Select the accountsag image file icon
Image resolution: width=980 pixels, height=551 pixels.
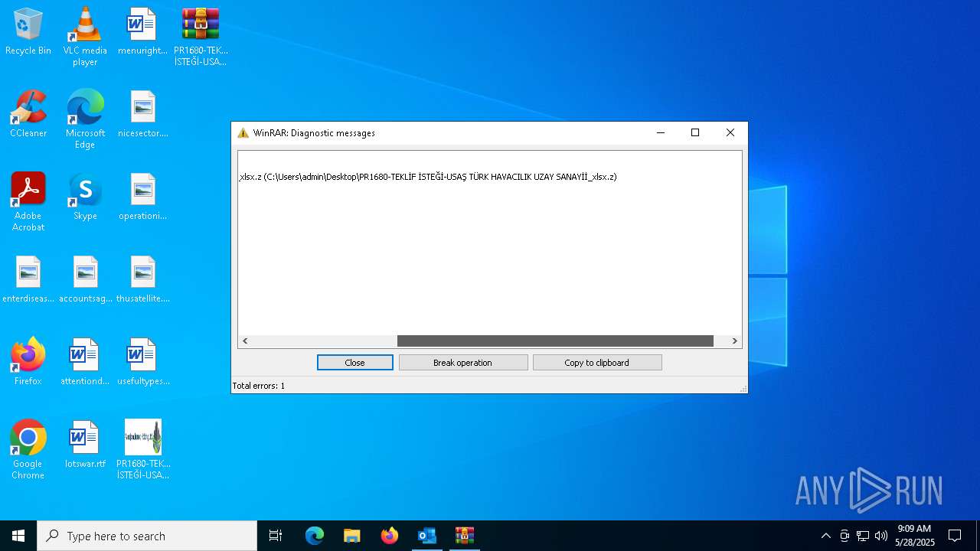pyautogui.click(x=85, y=280)
